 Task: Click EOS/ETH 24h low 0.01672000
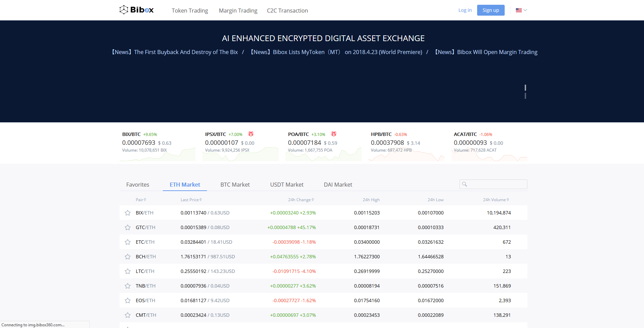[431, 300]
